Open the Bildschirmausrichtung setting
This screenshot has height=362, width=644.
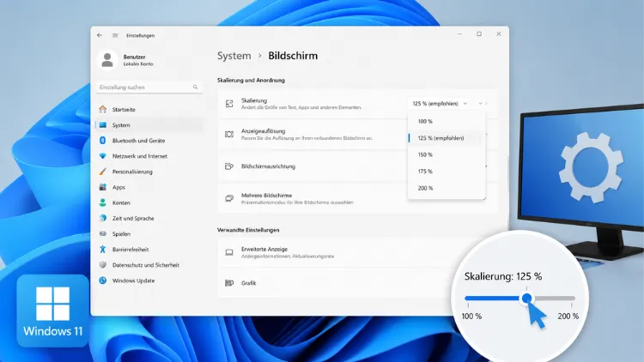313,166
